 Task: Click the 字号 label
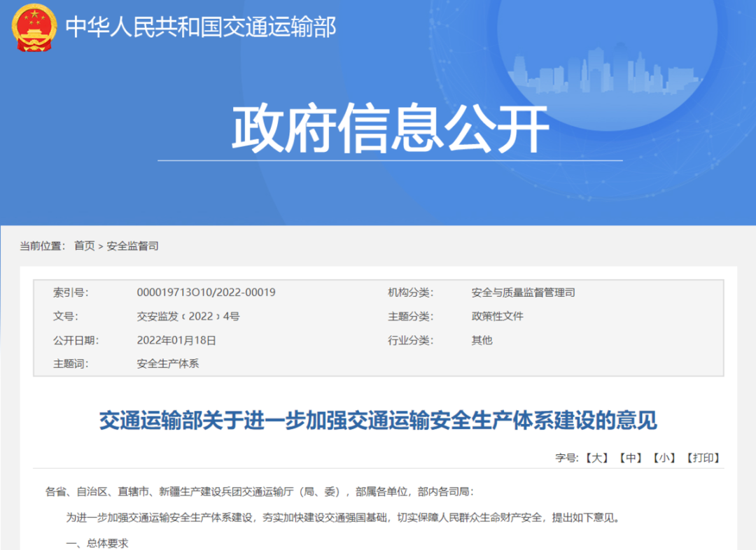pyautogui.click(x=566, y=458)
